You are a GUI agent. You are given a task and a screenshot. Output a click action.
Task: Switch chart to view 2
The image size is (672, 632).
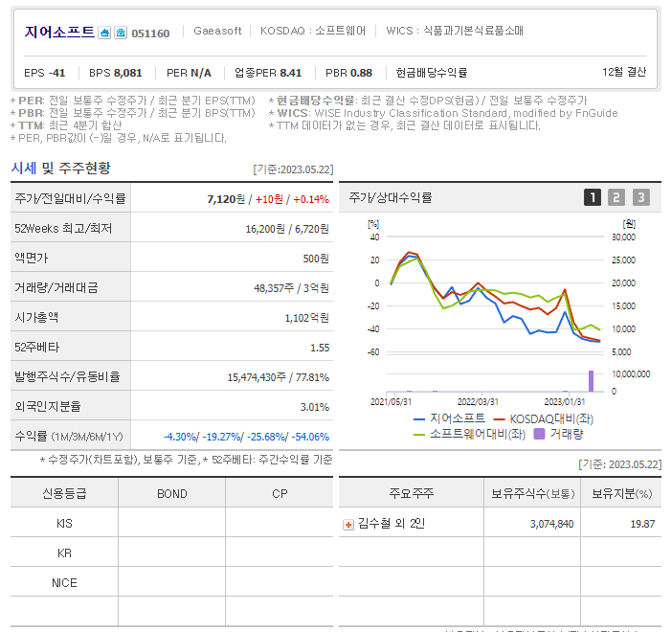coord(616,197)
